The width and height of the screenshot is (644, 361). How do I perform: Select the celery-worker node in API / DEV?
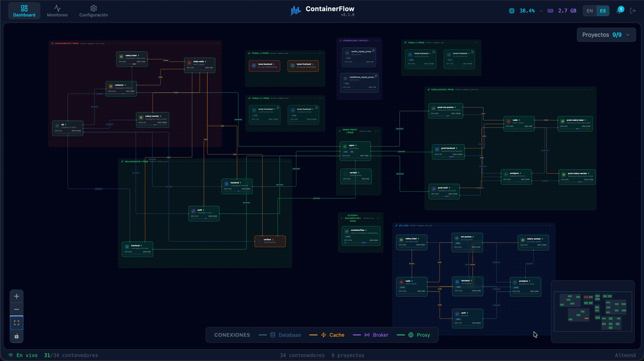(533, 242)
